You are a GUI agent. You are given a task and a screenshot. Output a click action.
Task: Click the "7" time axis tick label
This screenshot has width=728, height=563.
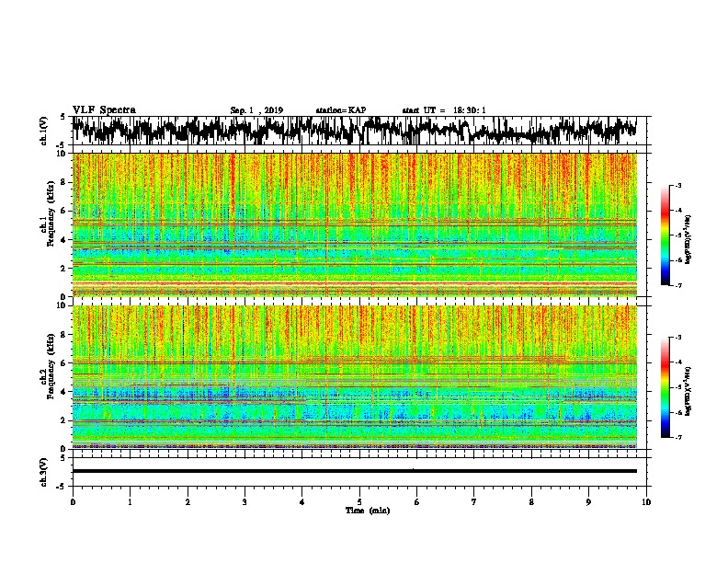point(474,502)
